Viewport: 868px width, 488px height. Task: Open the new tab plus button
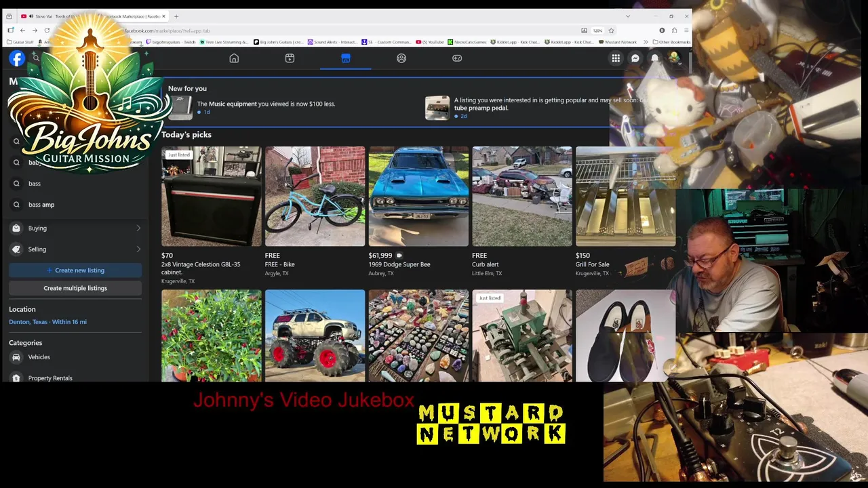[x=176, y=16]
